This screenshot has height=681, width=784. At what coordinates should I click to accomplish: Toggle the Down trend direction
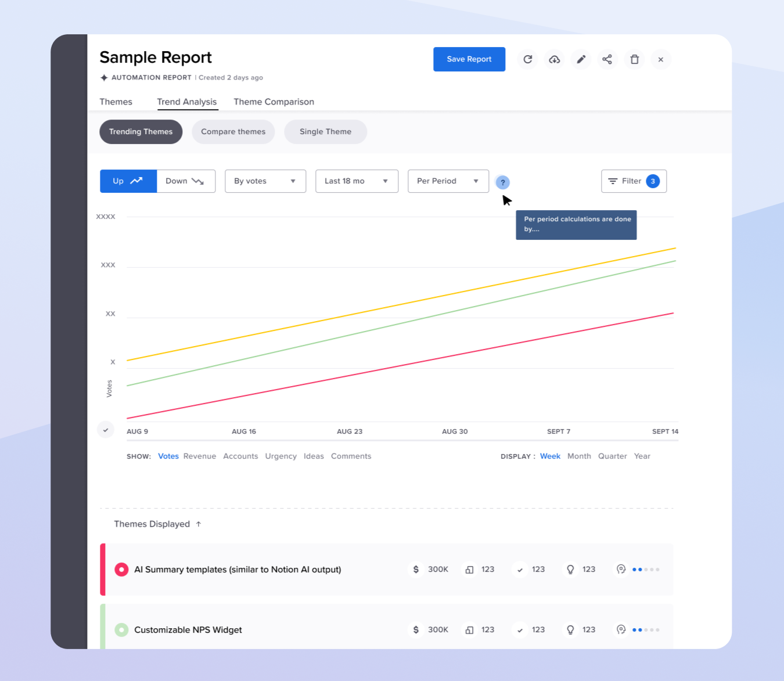[x=186, y=181]
